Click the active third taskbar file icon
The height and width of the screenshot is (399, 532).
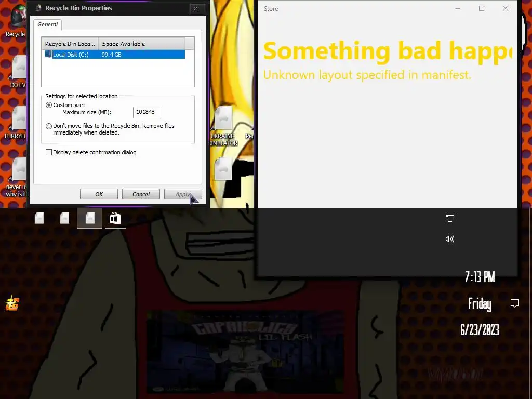pos(90,218)
